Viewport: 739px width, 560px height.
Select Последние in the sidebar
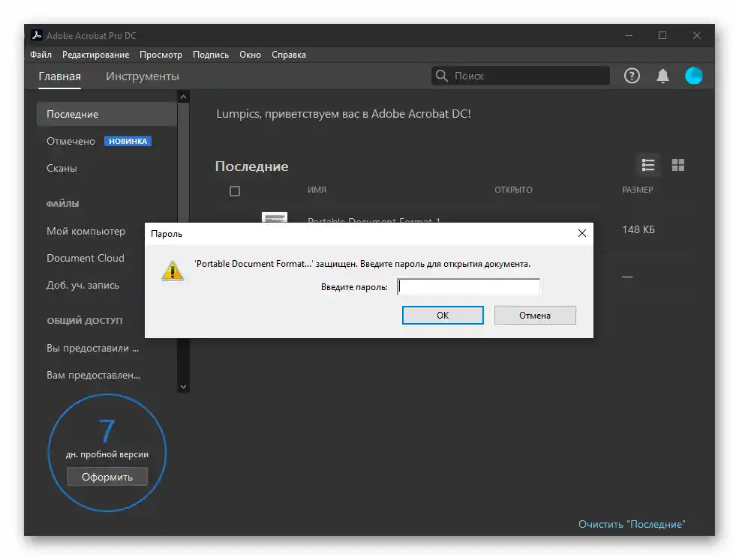(x=107, y=114)
